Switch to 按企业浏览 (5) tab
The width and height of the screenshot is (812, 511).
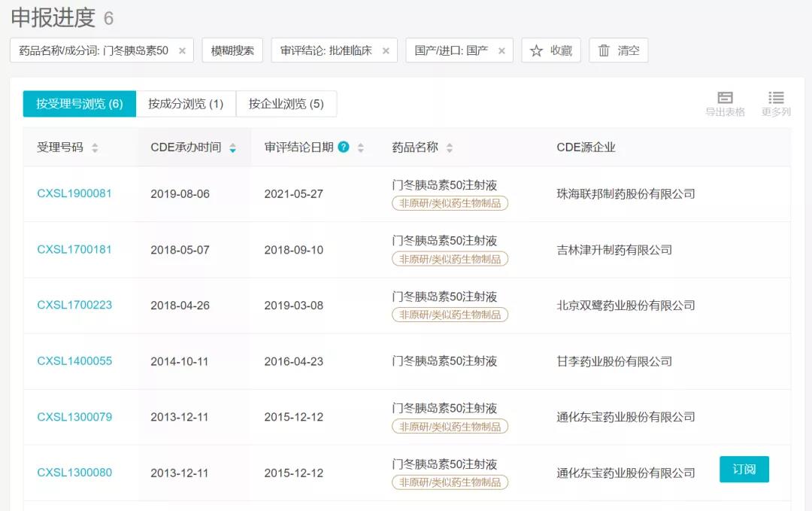[x=286, y=104]
